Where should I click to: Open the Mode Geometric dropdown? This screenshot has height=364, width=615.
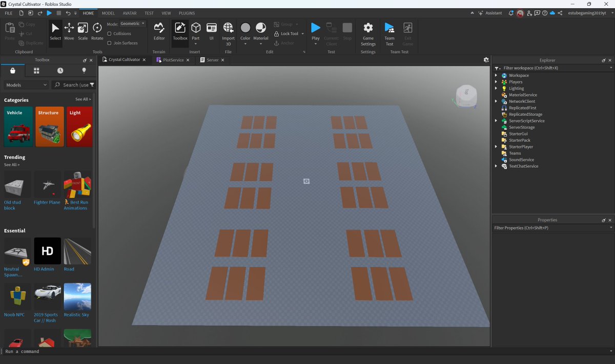pyautogui.click(x=133, y=24)
